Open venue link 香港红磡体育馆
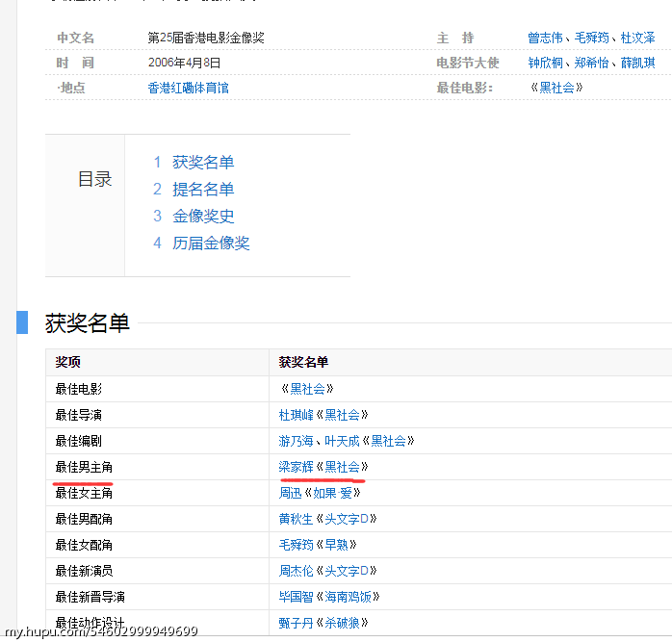The height and width of the screenshot is (642, 672). [188, 88]
